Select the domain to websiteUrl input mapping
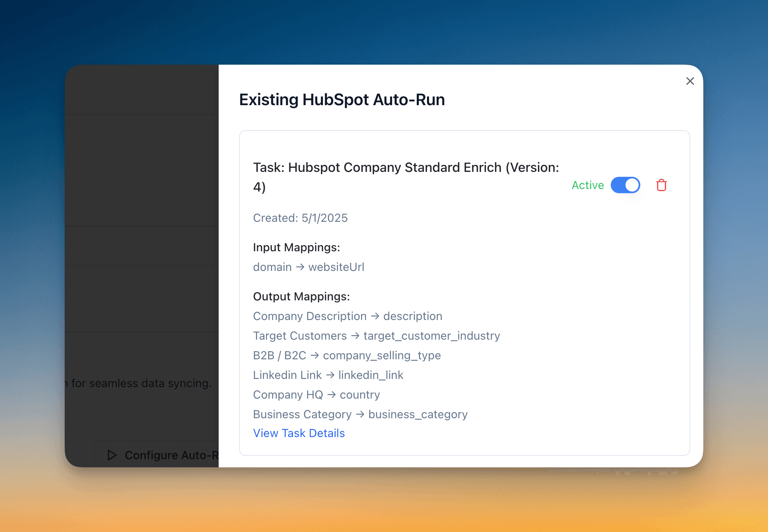The width and height of the screenshot is (768, 532). tap(309, 267)
